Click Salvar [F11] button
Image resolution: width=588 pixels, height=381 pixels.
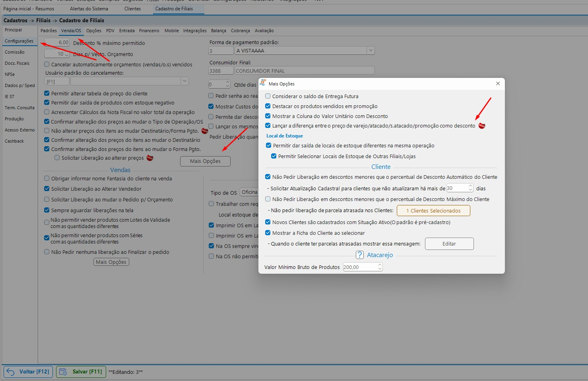81,372
